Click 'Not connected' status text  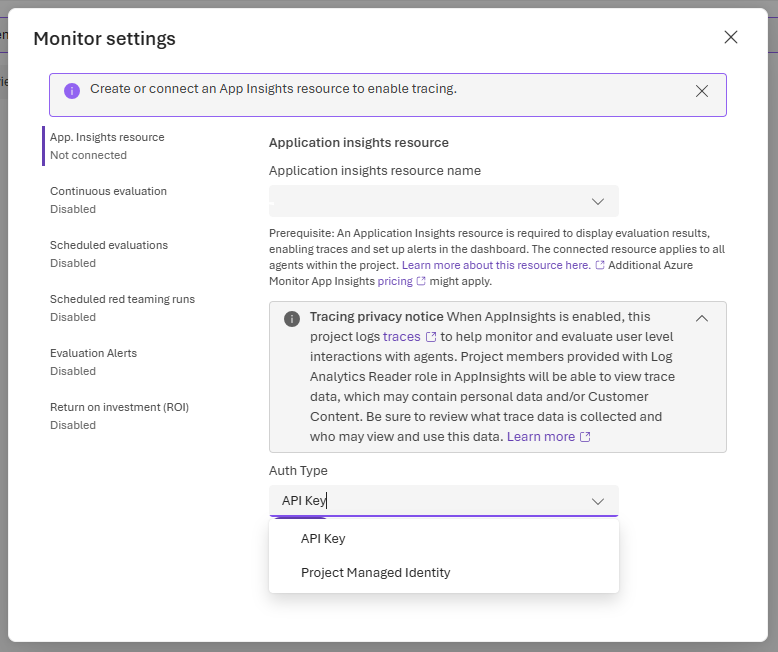(88, 155)
